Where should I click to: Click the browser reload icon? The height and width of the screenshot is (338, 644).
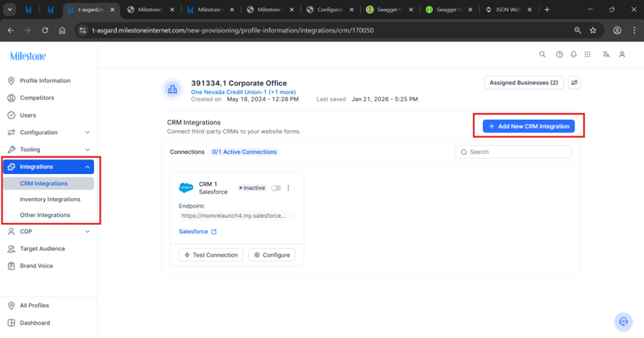pos(45,30)
